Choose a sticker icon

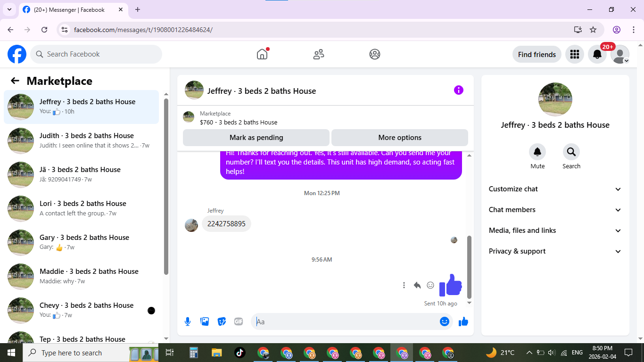coord(222,321)
